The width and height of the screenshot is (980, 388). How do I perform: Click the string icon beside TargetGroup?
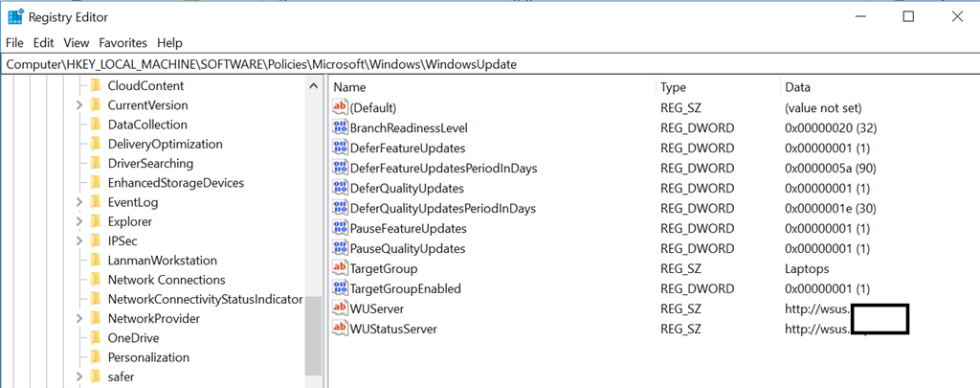tap(340, 268)
